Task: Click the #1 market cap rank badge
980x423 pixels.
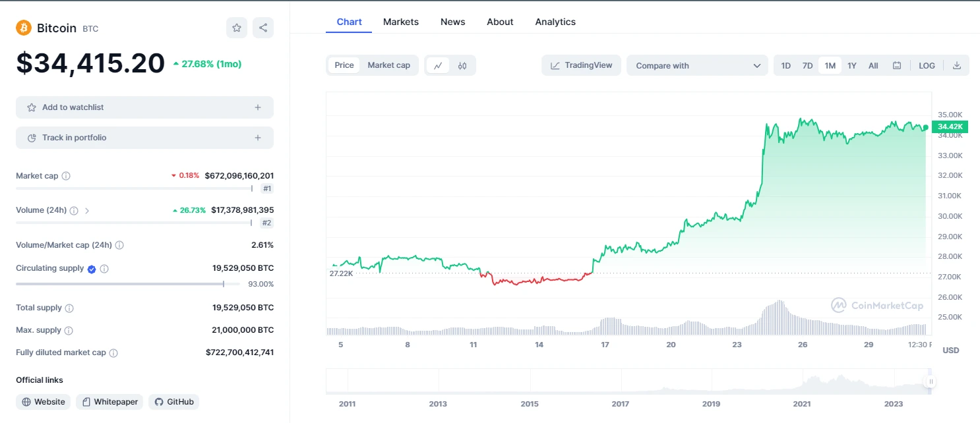Action: 267,188
